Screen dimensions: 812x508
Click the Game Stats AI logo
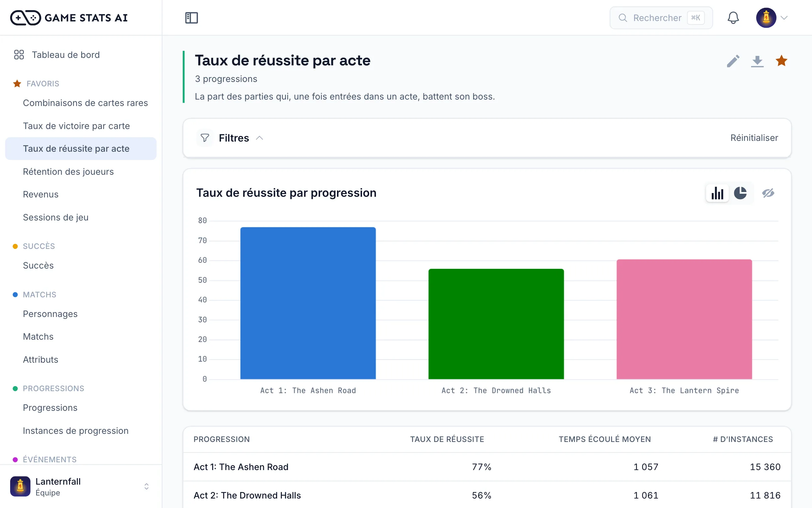(x=69, y=18)
